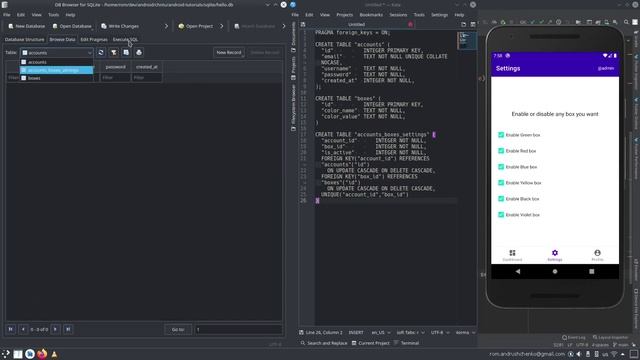Close the Untitled tab in Kate

[410, 24]
